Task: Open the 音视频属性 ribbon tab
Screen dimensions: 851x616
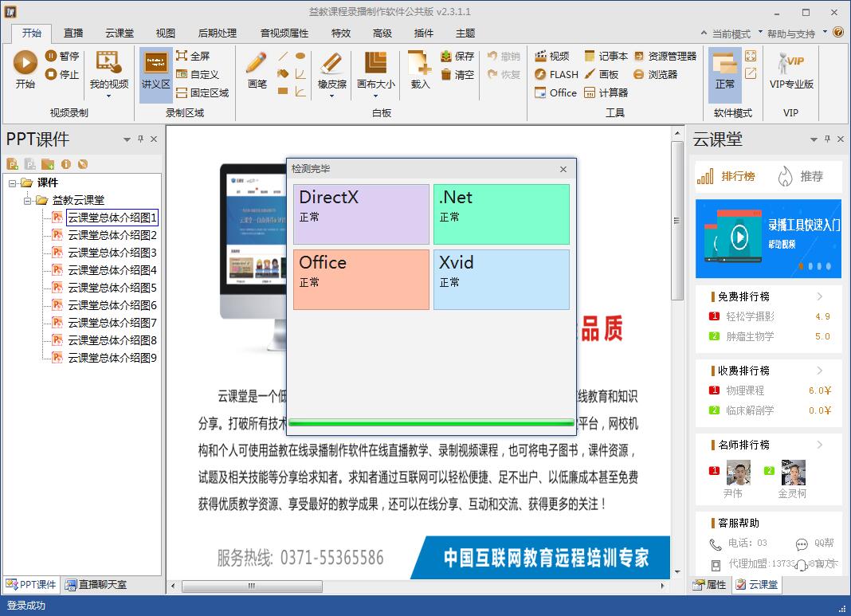Action: pyautogui.click(x=284, y=33)
